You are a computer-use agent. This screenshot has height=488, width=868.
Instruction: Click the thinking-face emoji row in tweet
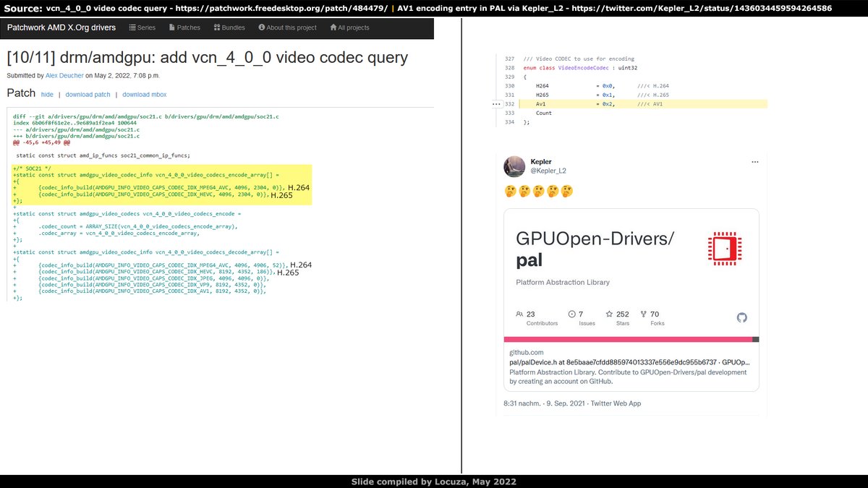[539, 192]
